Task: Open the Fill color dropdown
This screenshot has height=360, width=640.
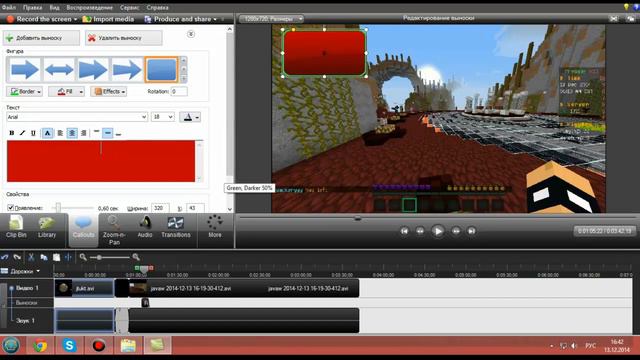Action: pyautogui.click(x=67, y=91)
